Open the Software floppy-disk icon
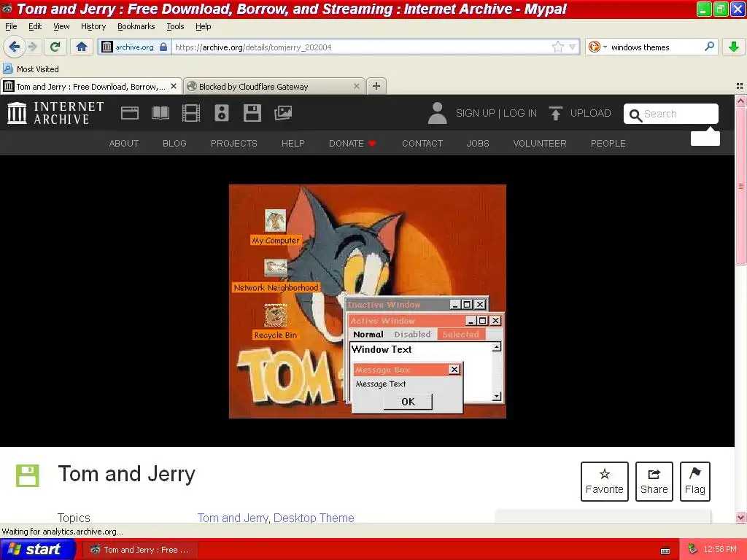 (x=252, y=113)
